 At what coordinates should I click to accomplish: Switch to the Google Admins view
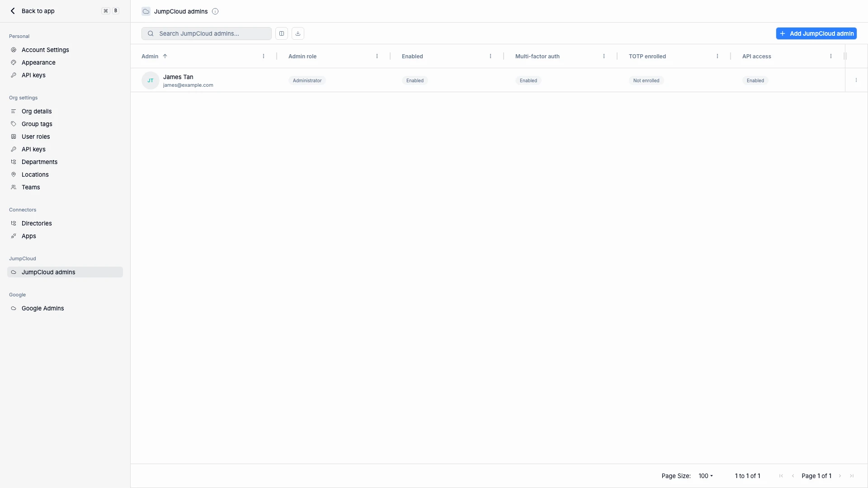[42, 308]
